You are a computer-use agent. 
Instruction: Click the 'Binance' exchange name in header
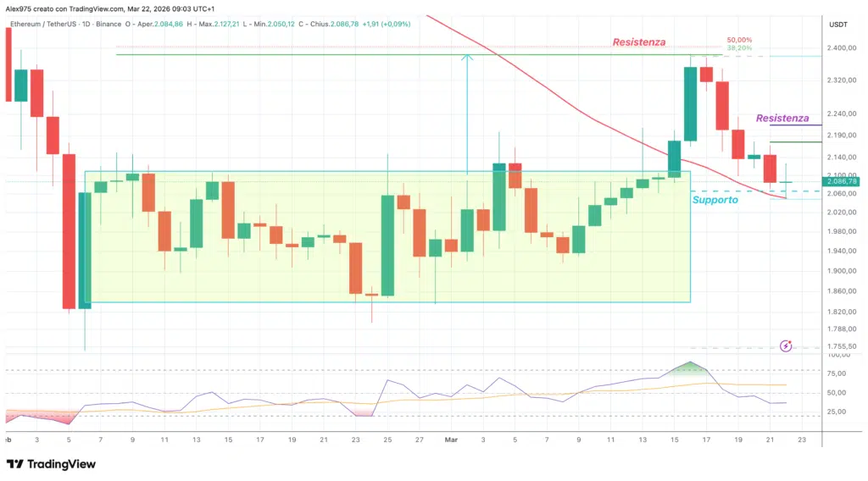(x=110, y=25)
